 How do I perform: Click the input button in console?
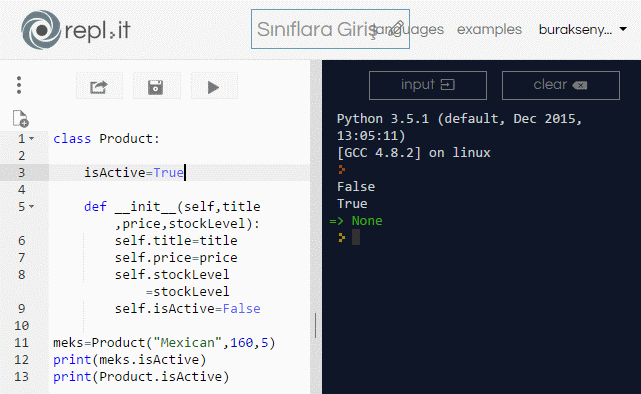coord(428,85)
